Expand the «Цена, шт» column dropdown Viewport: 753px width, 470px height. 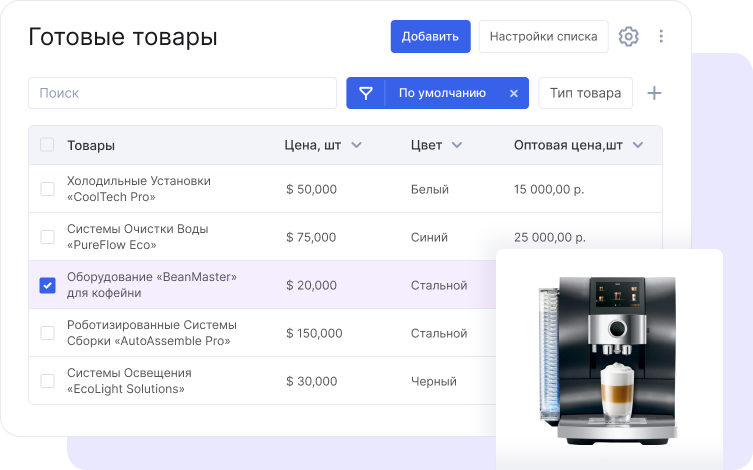(x=356, y=145)
